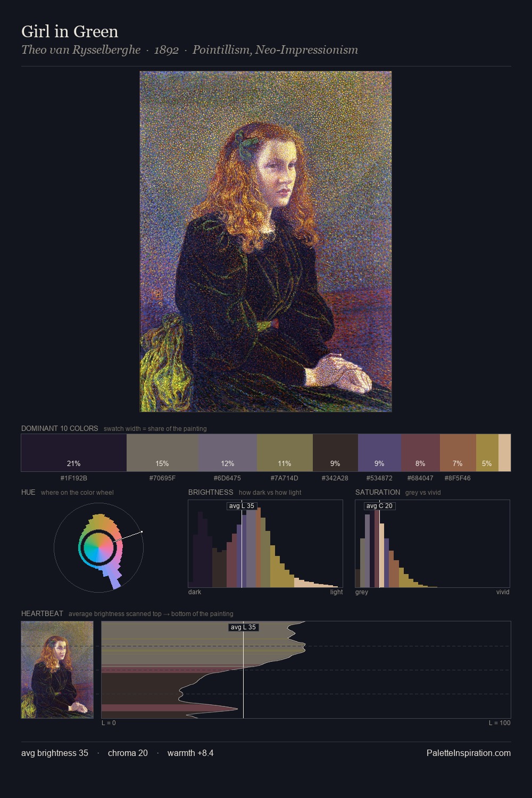Click the hex label #7A714D
The image size is (532, 798).
pyautogui.click(x=285, y=478)
